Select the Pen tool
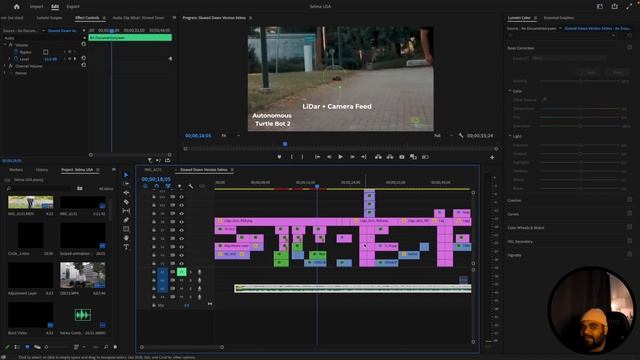640x360 pixels. click(126, 220)
